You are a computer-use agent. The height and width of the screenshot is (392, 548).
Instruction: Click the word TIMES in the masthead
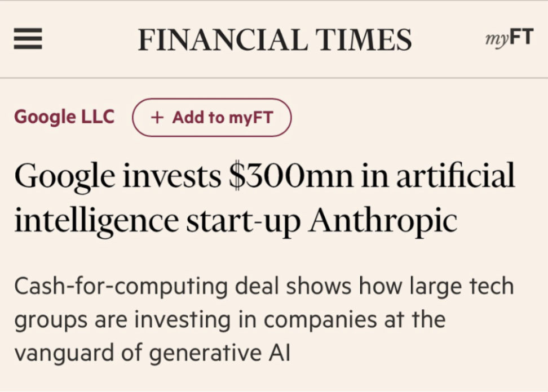[363, 40]
